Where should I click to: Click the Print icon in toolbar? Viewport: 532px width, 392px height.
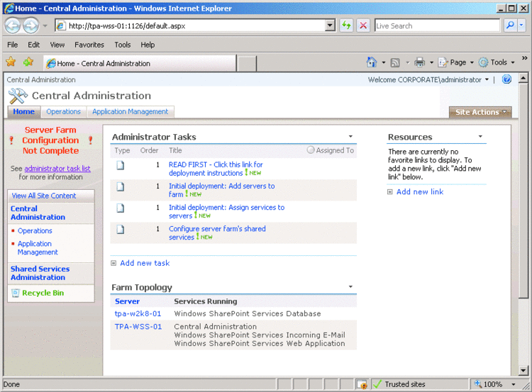420,62
